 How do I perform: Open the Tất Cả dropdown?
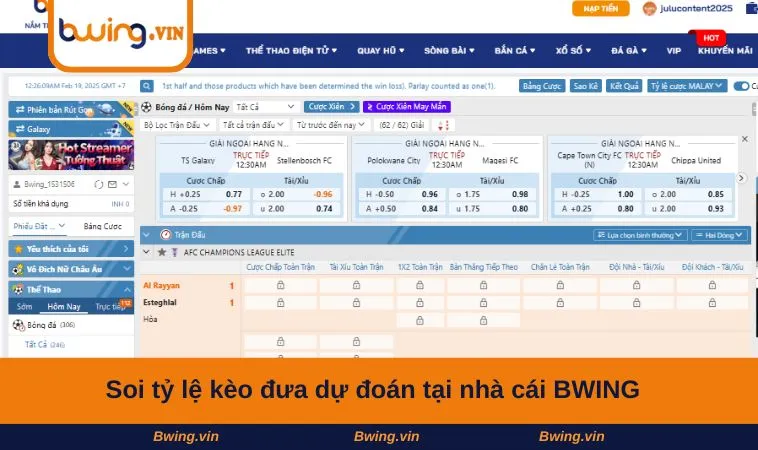click(265, 107)
